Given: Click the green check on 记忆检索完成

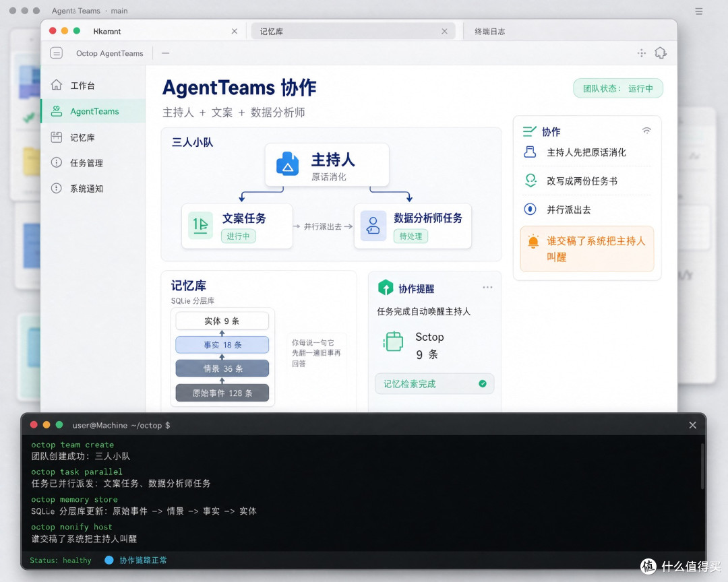Looking at the screenshot, I should click(483, 384).
